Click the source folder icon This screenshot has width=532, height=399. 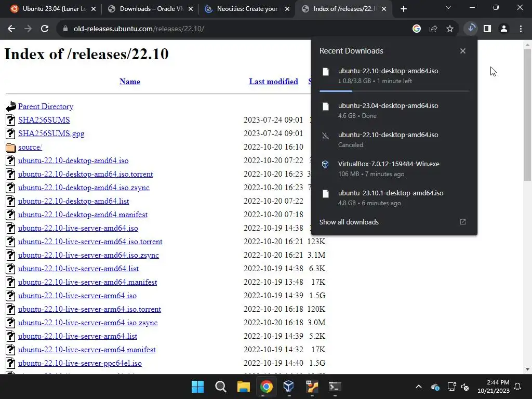coord(11,148)
